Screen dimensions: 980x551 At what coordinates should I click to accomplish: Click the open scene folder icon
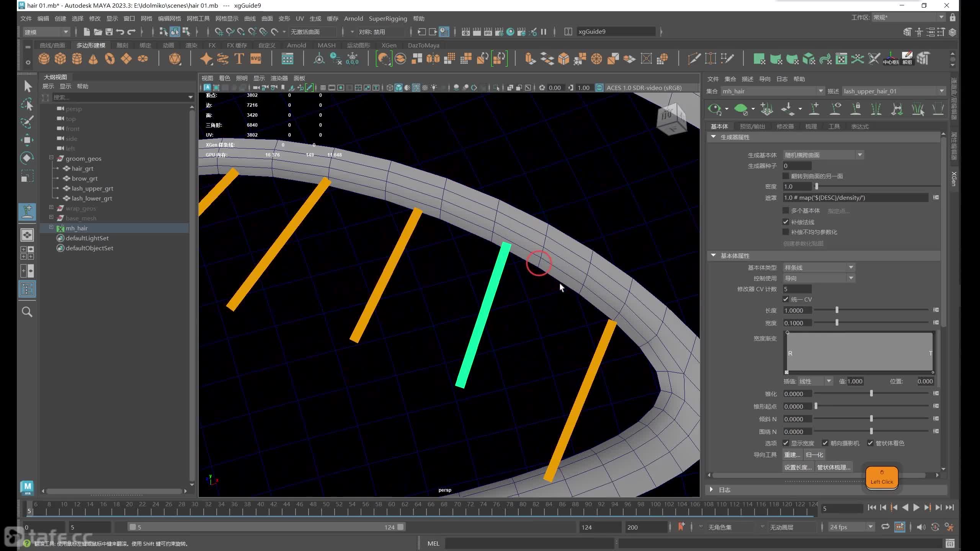[98, 32]
